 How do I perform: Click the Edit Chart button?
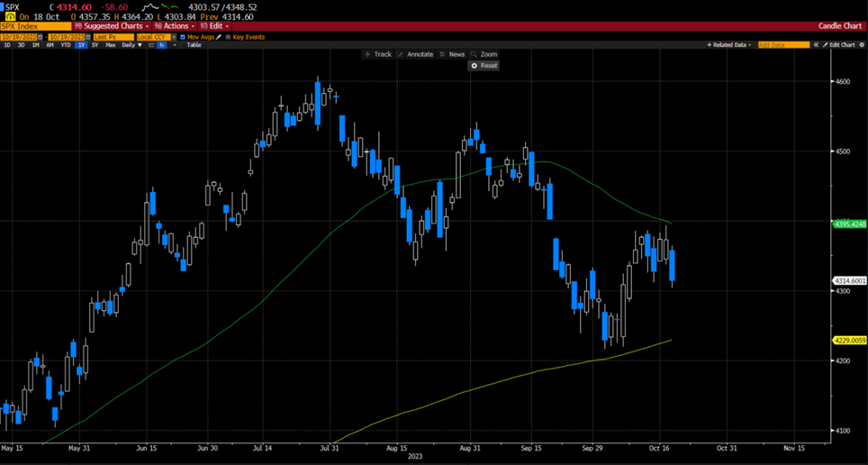pos(839,45)
